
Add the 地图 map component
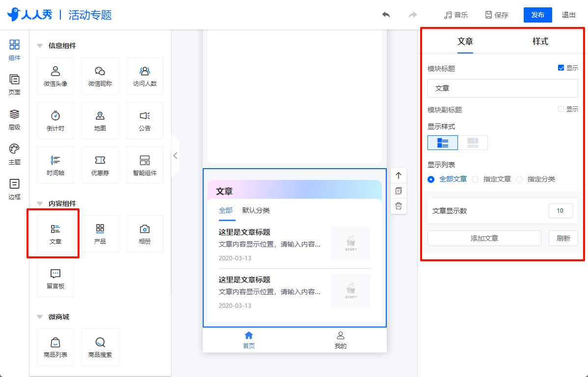click(100, 121)
